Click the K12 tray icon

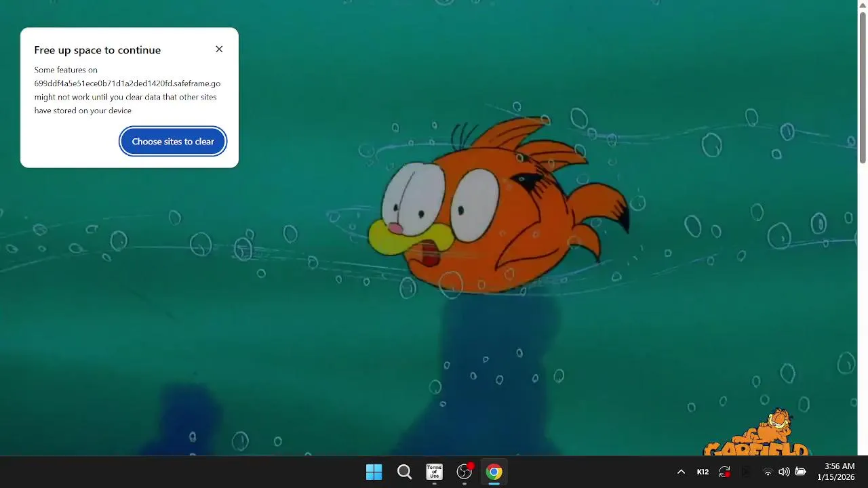[703, 472]
